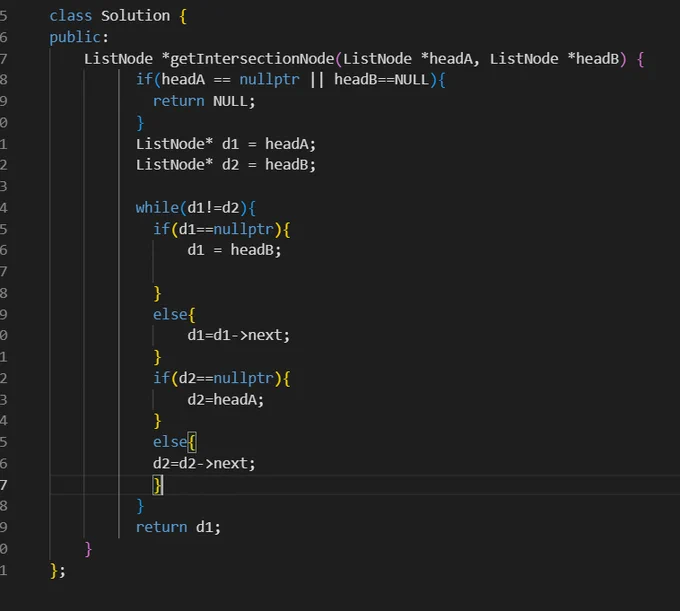Viewport: 680px width, 611px height.
Task: Place cursor on the 'Solution' class name
Action: (x=135, y=16)
